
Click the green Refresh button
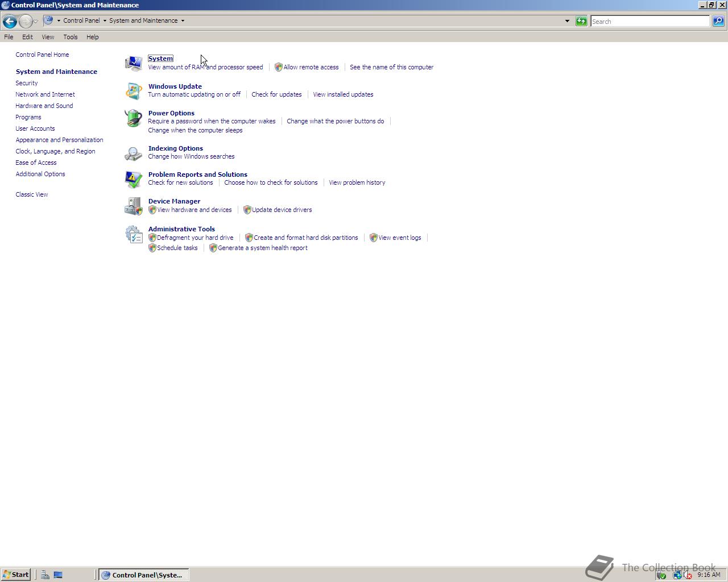click(x=581, y=21)
